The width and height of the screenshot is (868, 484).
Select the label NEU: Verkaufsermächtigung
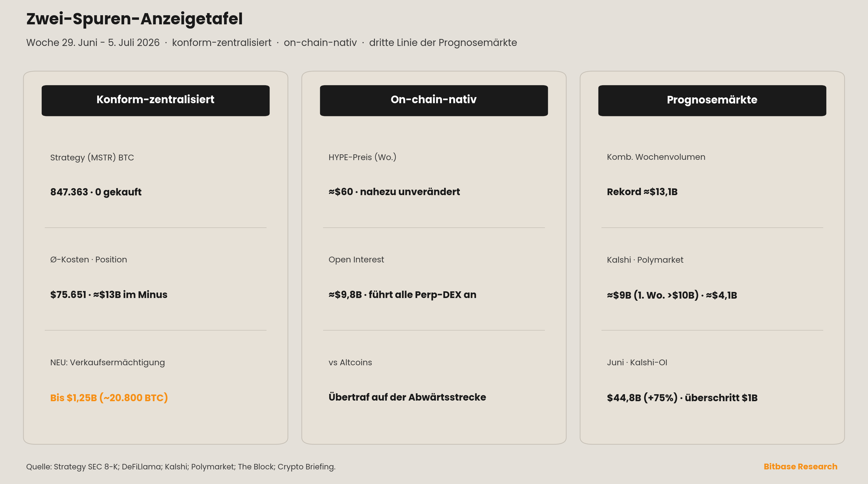pos(108,363)
